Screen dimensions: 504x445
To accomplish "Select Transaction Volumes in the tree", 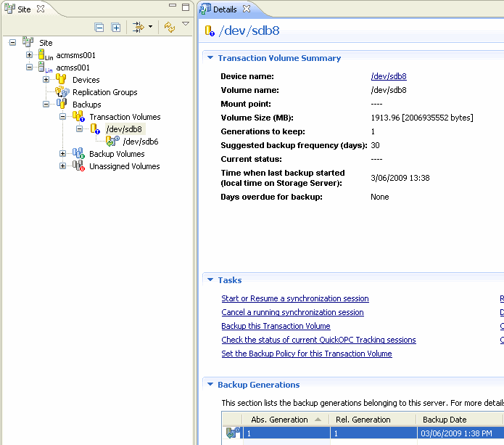I will (125, 117).
